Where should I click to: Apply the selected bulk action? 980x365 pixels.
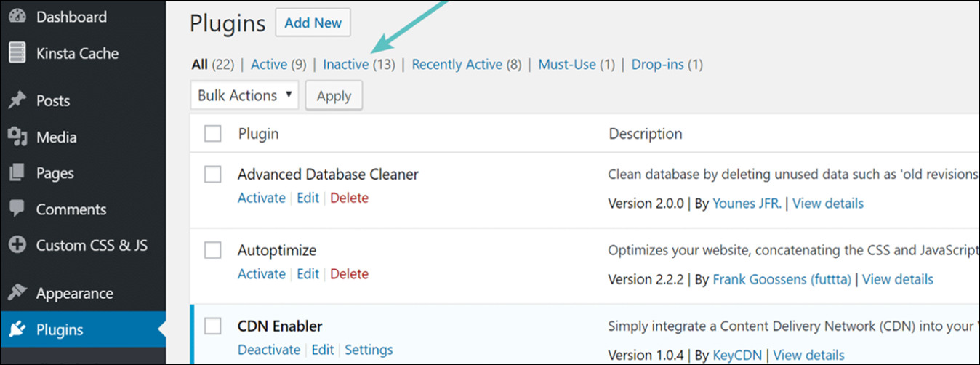(334, 96)
